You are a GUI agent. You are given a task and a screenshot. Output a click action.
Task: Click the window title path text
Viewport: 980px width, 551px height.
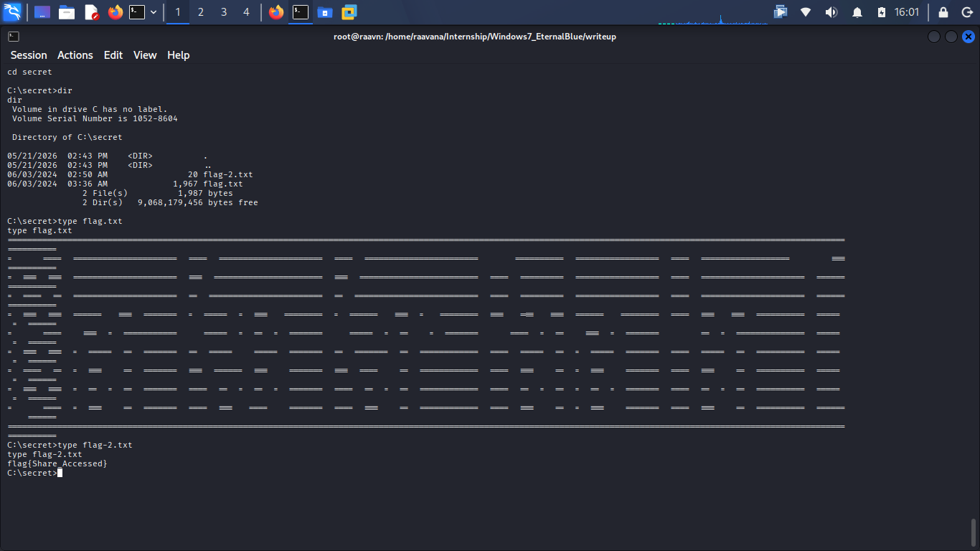point(475,37)
